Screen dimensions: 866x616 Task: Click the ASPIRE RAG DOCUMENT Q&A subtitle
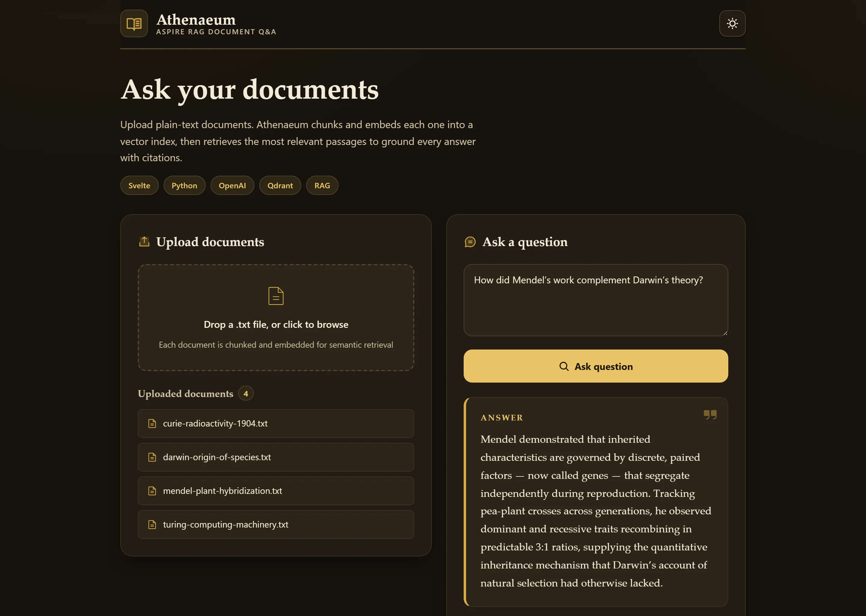coord(216,32)
